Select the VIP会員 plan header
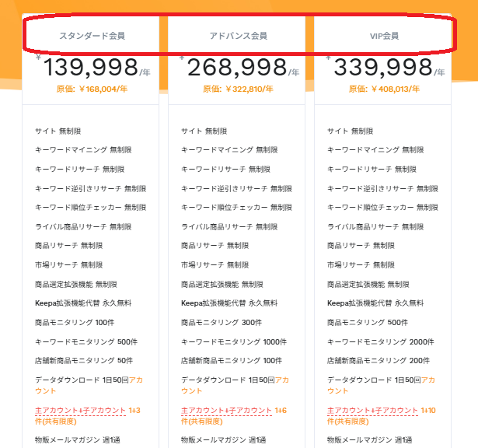 [384, 36]
